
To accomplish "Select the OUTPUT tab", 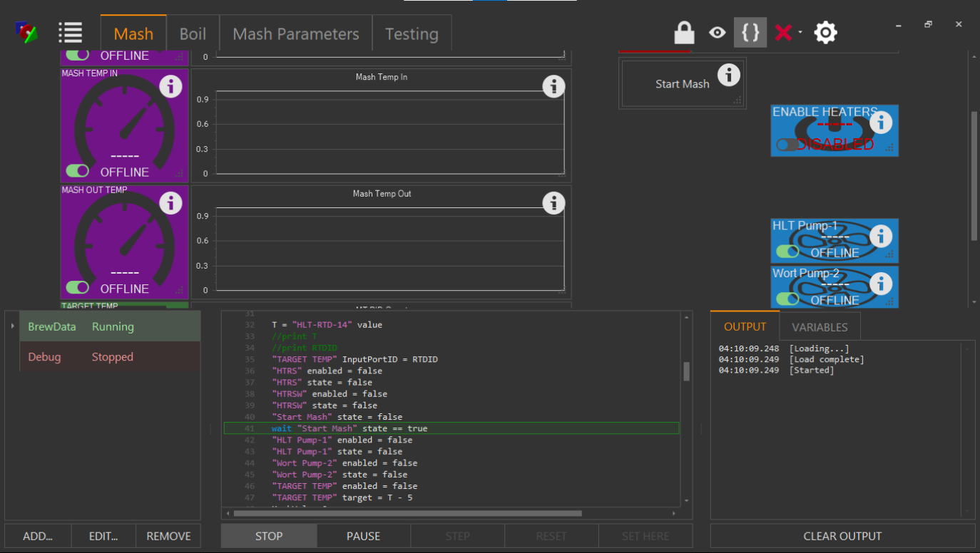I will click(x=745, y=326).
